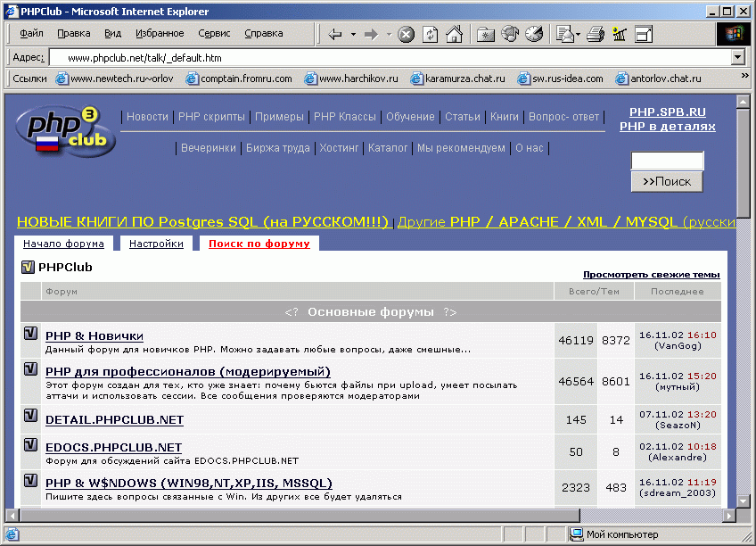This screenshot has height=546, width=756.
Task: Click the Windows logo throbber icon
Action: tap(734, 34)
